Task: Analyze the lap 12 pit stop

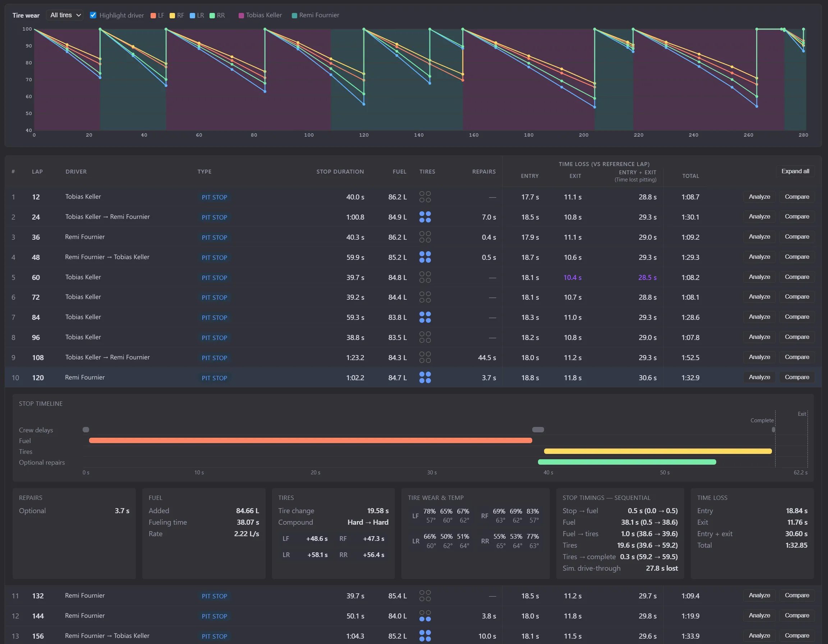Action: click(x=759, y=197)
